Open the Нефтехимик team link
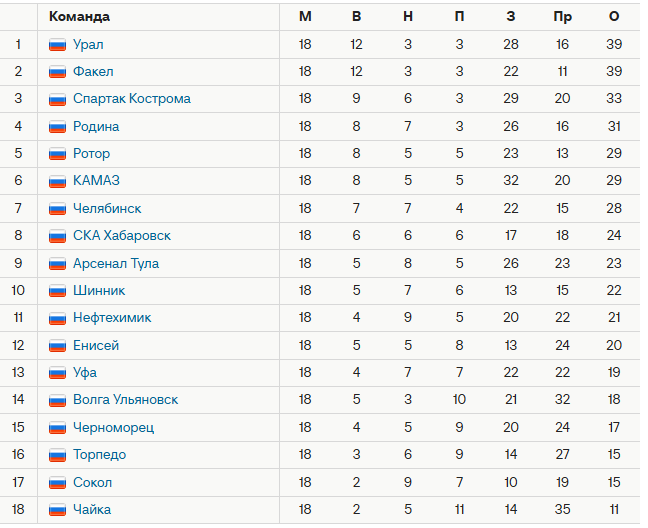The image size is (648, 528). [112, 318]
